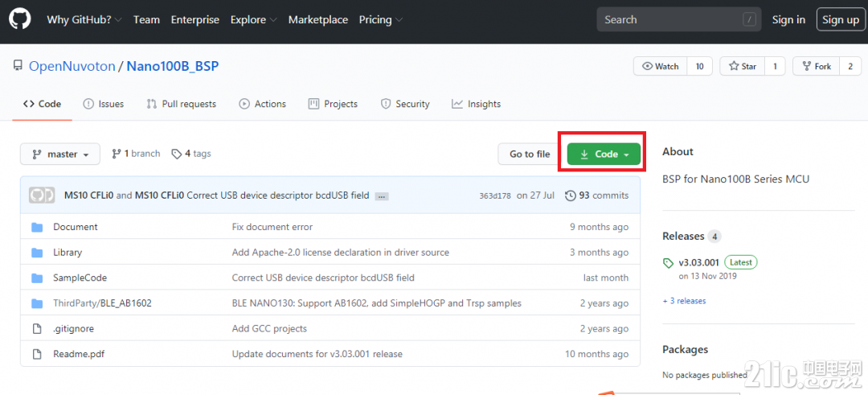Click the commit author avatar images
868x395 pixels.
pos(42,195)
